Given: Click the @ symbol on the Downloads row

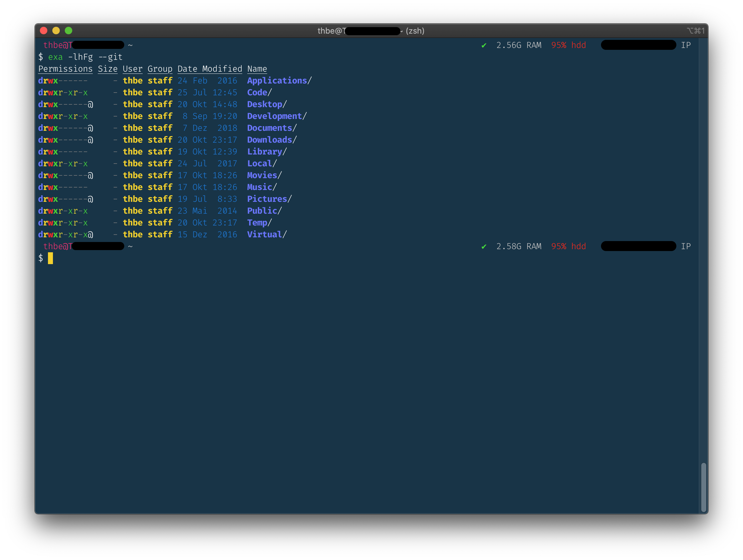Looking at the screenshot, I should pos(90,140).
